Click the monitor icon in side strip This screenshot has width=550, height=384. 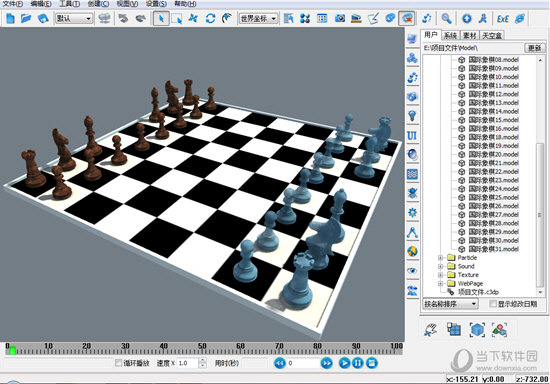point(412,39)
